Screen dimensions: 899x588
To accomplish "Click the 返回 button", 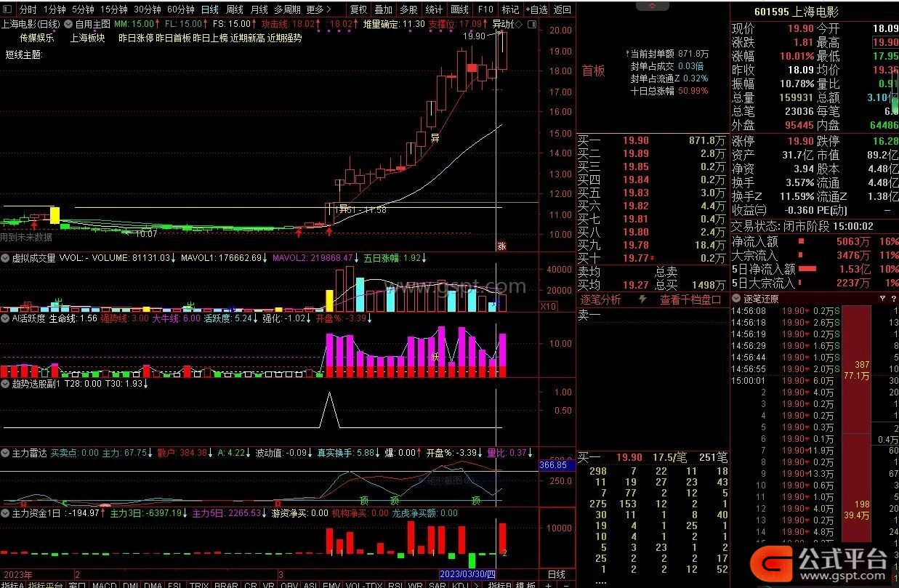I will point(562,9).
